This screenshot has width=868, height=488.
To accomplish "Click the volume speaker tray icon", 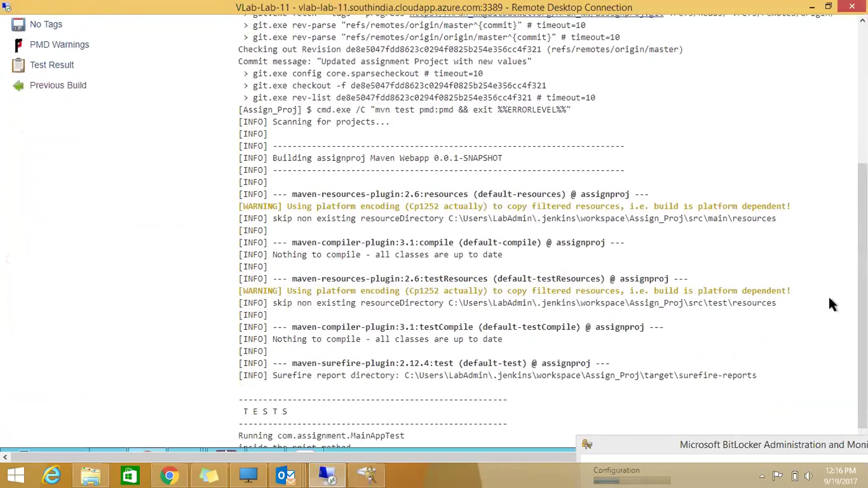I will [809, 476].
